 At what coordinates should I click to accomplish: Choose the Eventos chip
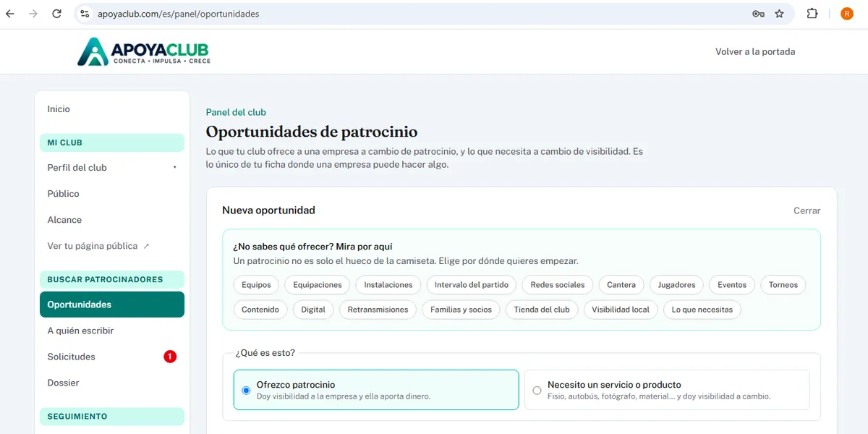tap(732, 285)
